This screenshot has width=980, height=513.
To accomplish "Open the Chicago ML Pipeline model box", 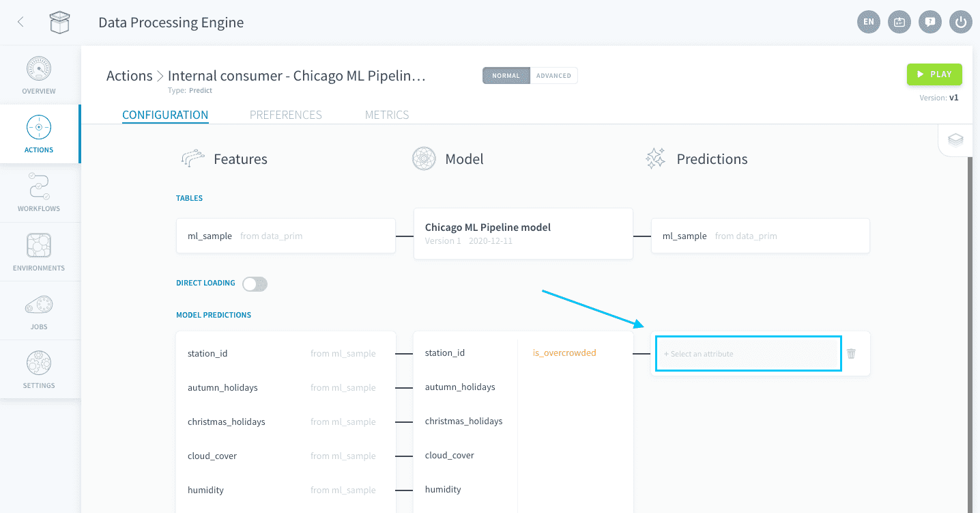I will pyautogui.click(x=523, y=234).
